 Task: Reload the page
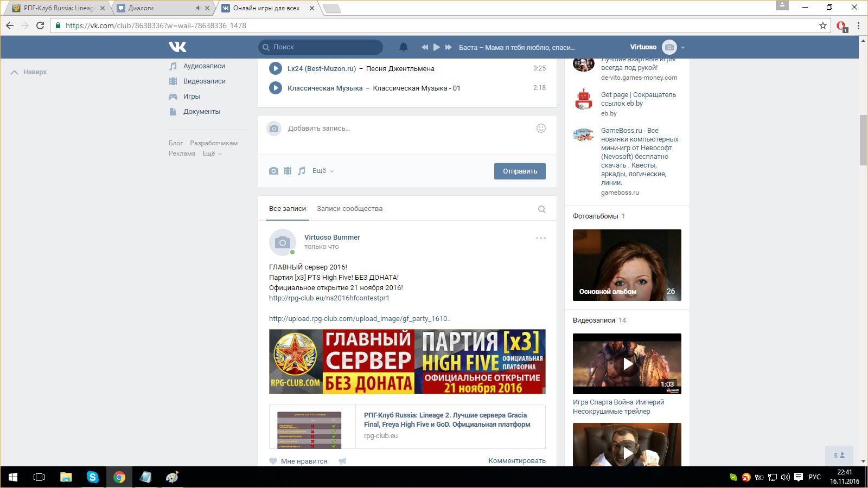[40, 25]
